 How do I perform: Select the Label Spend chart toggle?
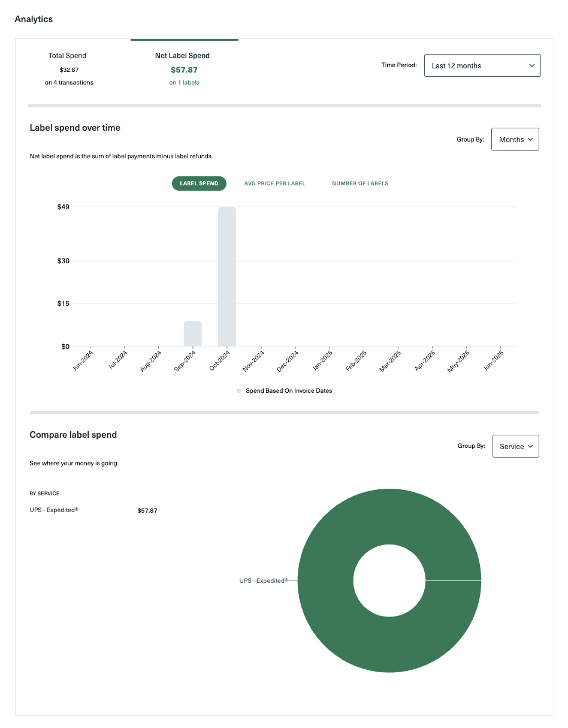[x=199, y=183]
